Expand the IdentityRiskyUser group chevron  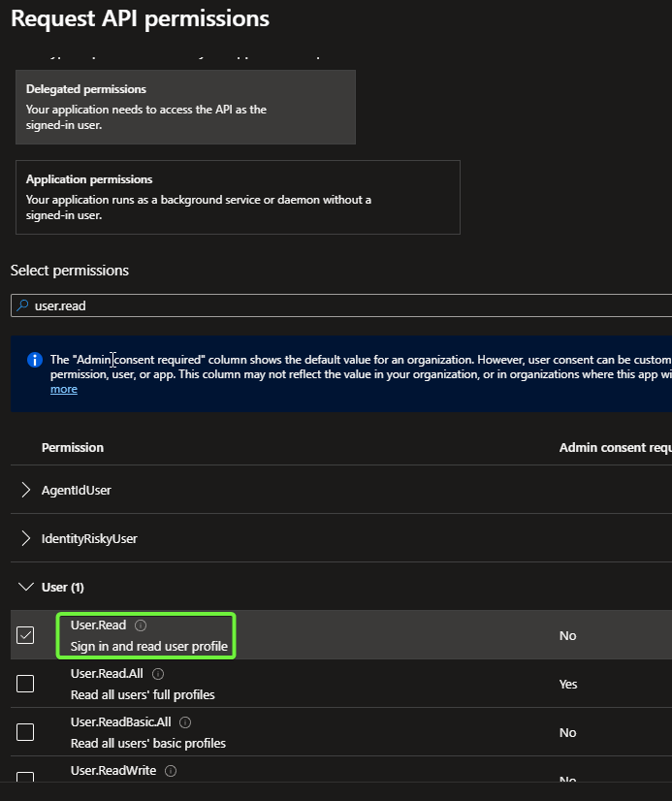tap(26, 538)
